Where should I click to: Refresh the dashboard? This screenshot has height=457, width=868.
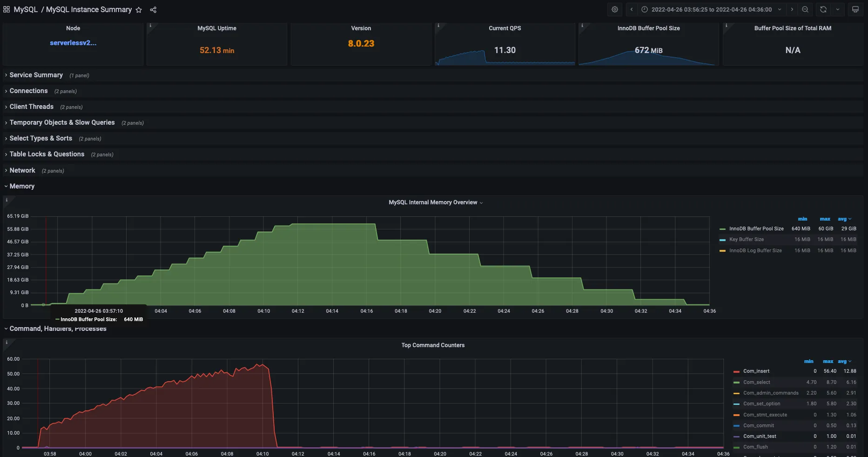click(x=823, y=9)
